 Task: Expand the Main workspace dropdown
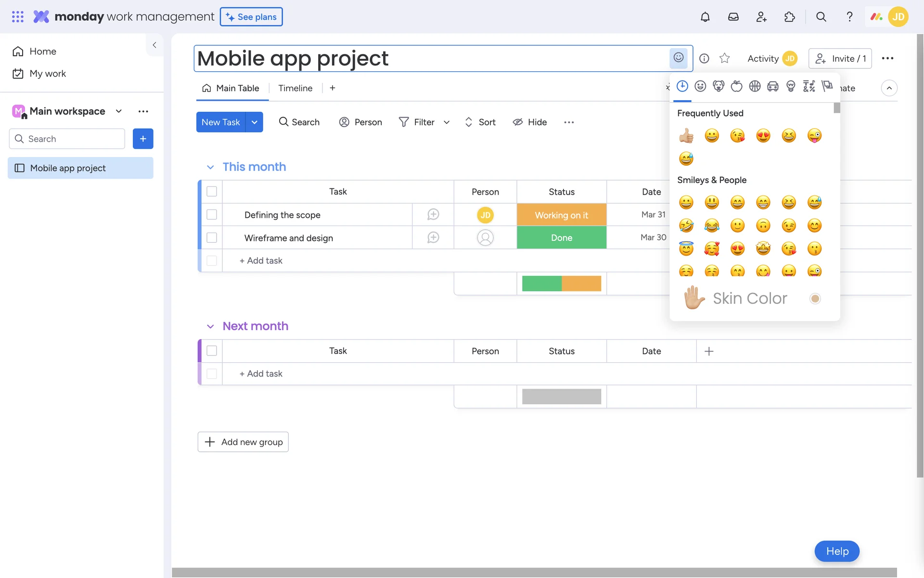pos(119,111)
